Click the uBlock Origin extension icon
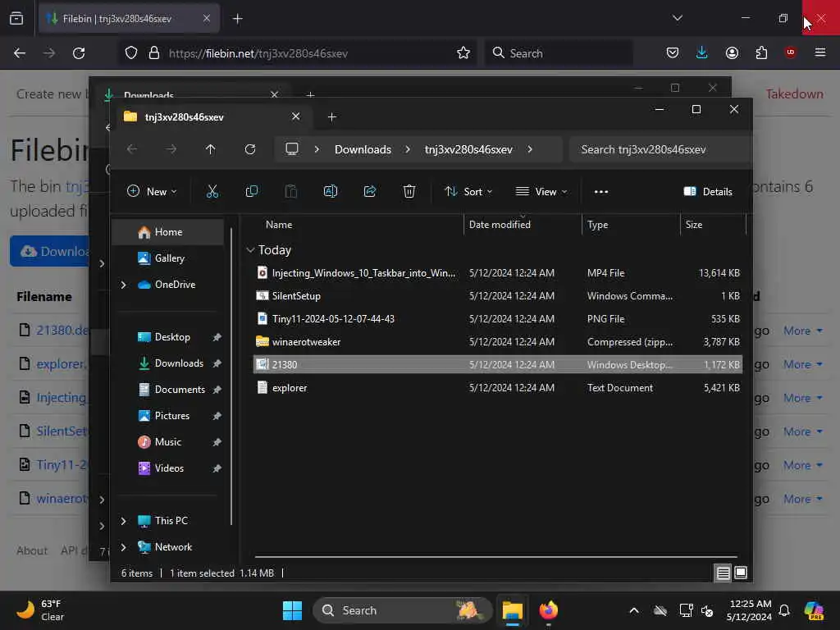This screenshot has width=840, height=630. pyautogui.click(x=790, y=52)
